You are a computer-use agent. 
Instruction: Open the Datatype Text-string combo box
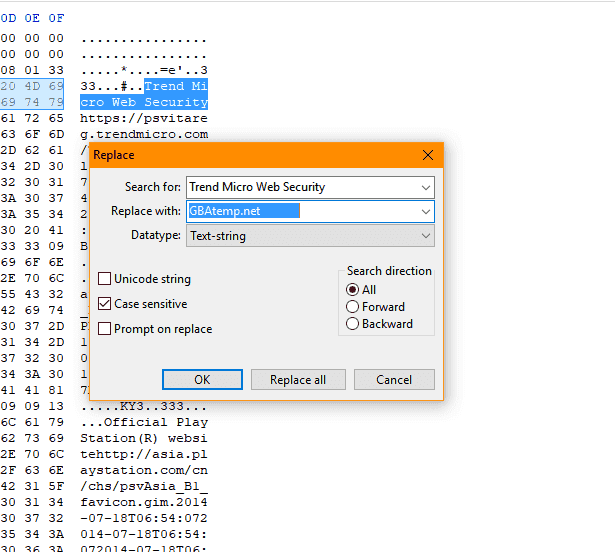point(310,236)
